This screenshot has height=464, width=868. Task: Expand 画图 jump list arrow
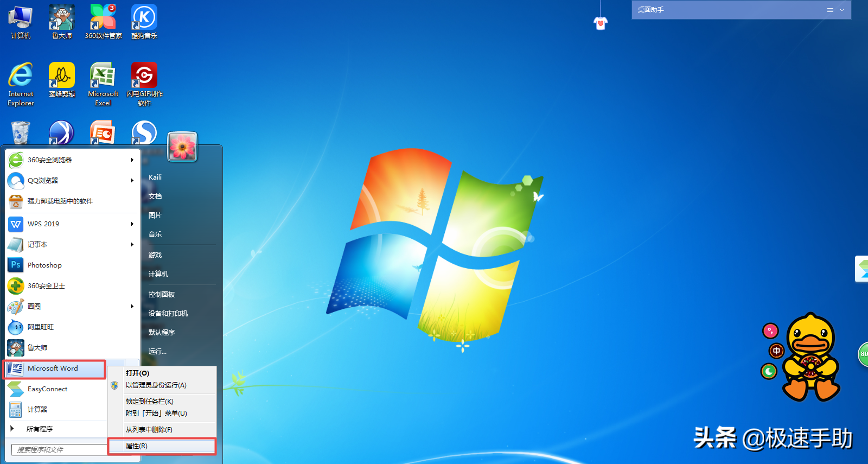point(132,307)
